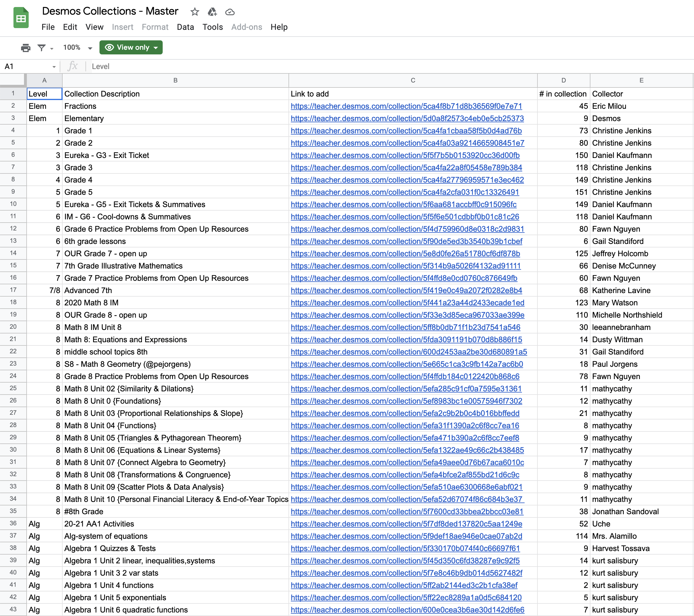Click the Link to add header cell
Screen dimensions: 694x616
(x=413, y=94)
